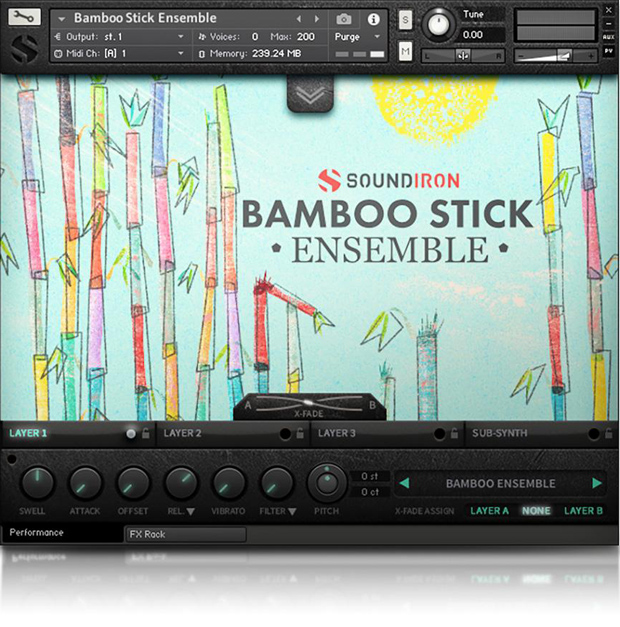Toggle the Layer 1 power button
620x627 pixels.
coord(130,433)
